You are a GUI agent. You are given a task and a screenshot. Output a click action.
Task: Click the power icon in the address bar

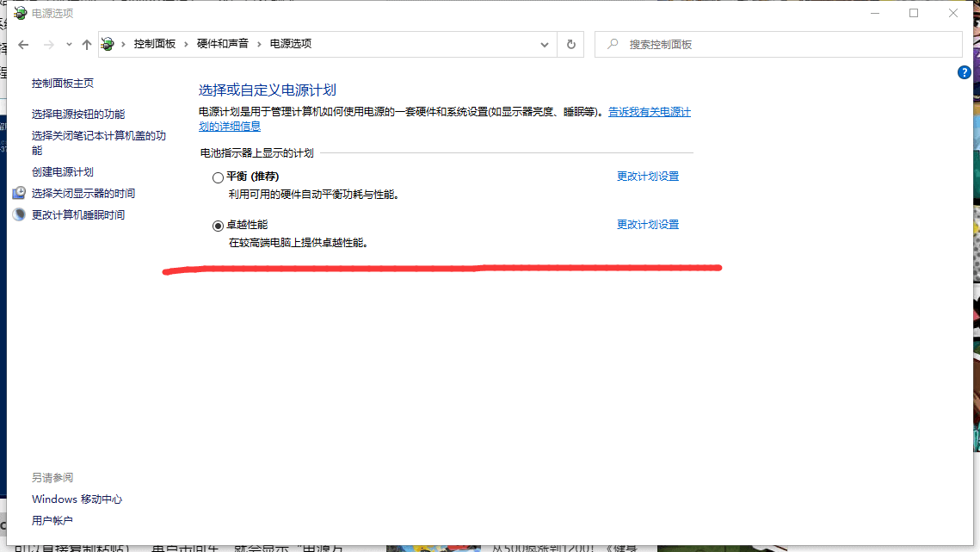coord(108,44)
